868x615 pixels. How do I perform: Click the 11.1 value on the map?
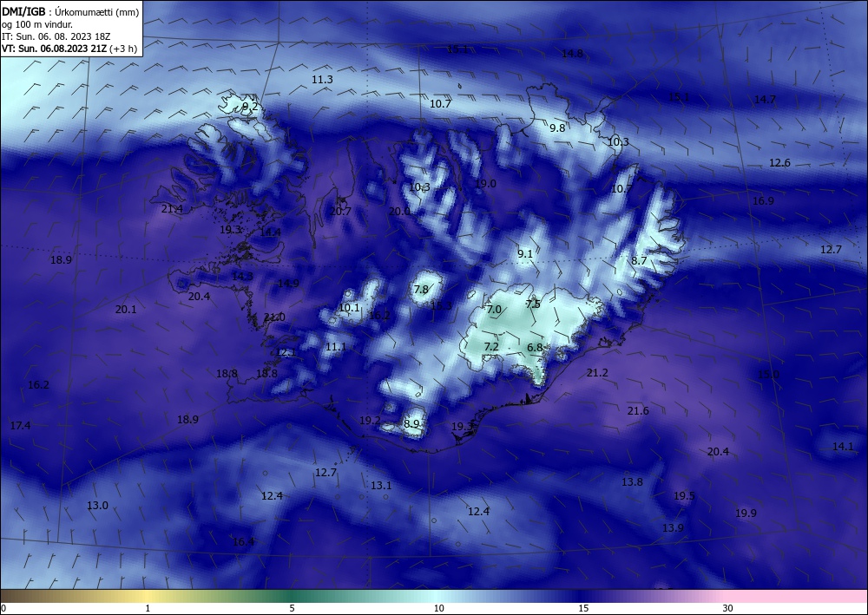click(x=336, y=347)
